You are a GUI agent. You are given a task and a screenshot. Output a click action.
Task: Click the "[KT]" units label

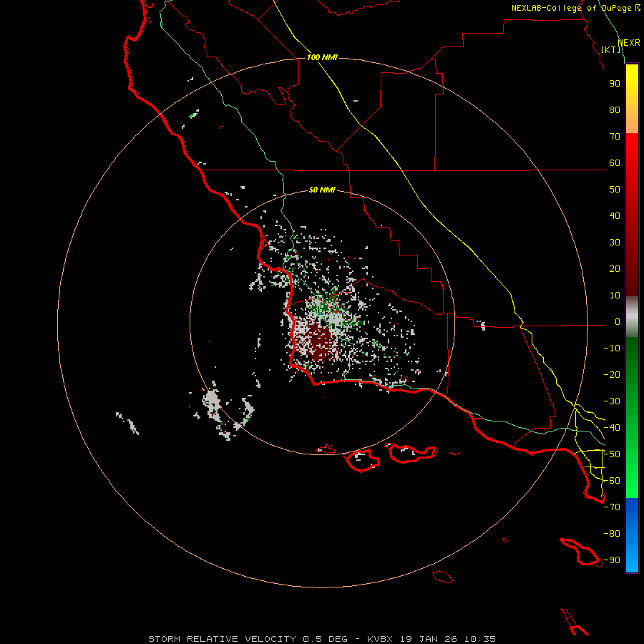[611, 49]
